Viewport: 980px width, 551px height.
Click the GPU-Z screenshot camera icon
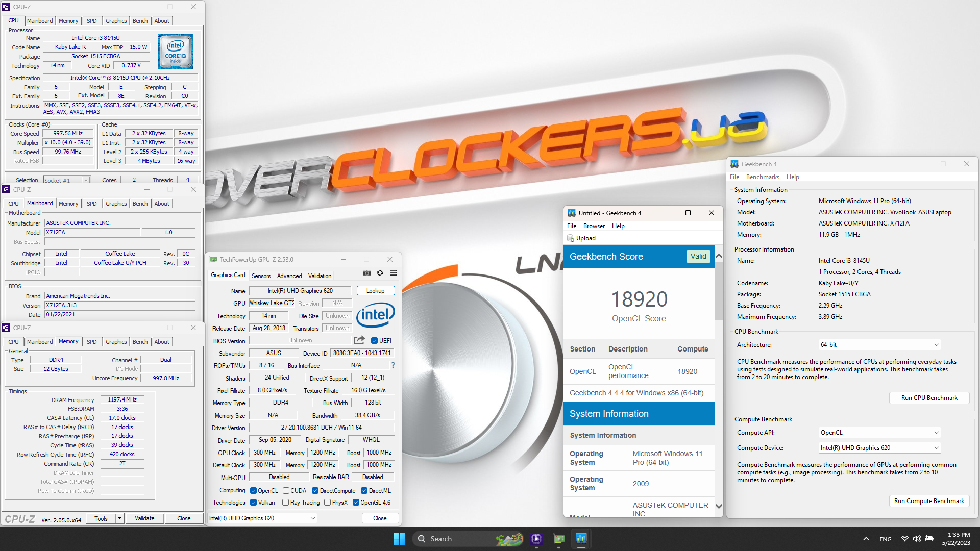pyautogui.click(x=366, y=273)
